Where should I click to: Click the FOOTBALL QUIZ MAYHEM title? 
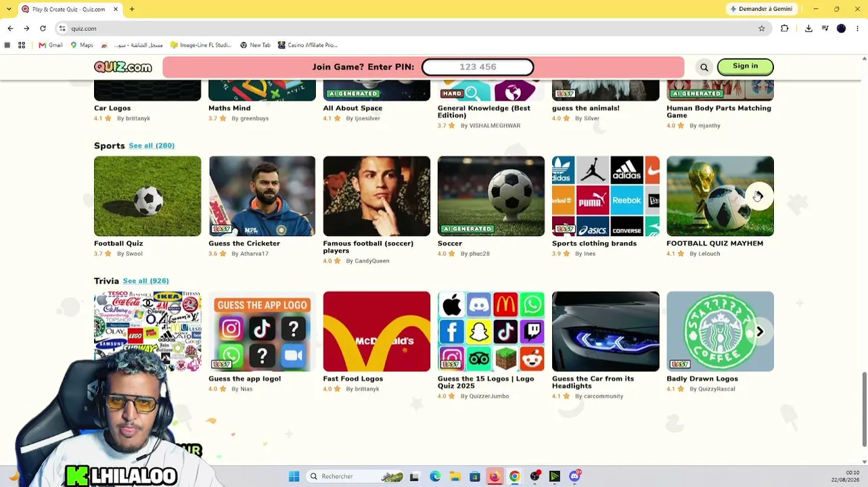(x=714, y=243)
